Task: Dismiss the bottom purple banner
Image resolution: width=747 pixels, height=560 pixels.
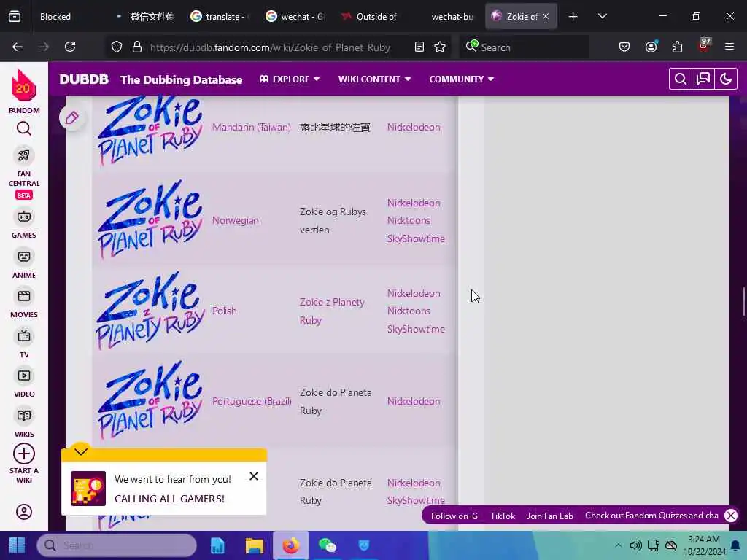Action: (x=731, y=516)
